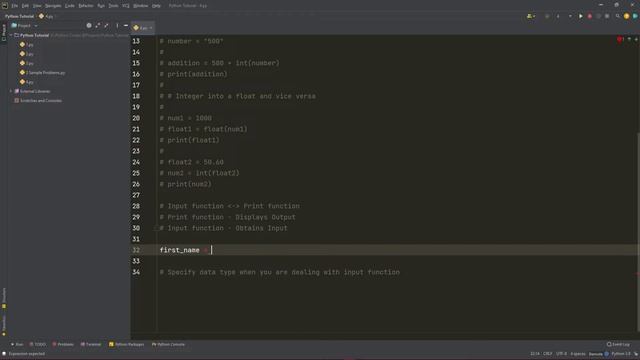Click line number 28 in the gutter
Viewport: 640px width, 360px height.
(x=136, y=206)
